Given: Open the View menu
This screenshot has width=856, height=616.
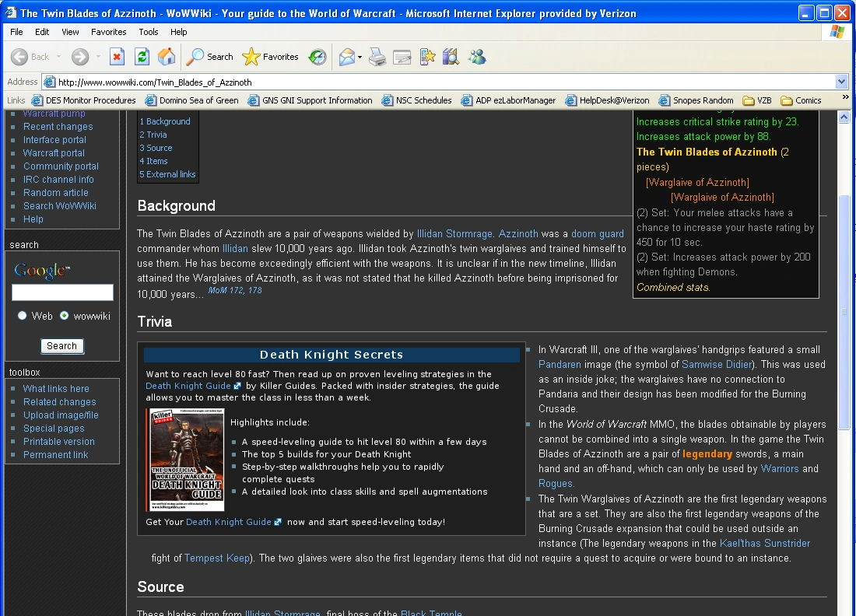Looking at the screenshot, I should (70, 32).
